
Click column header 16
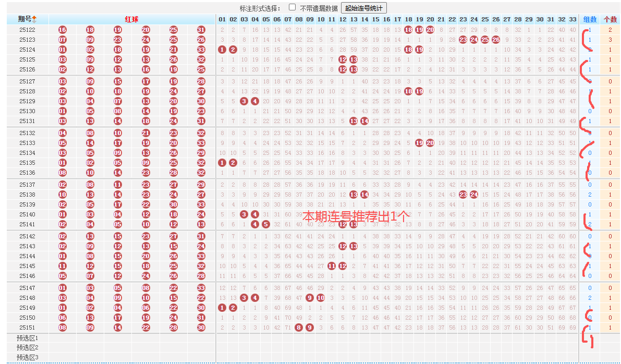click(386, 19)
